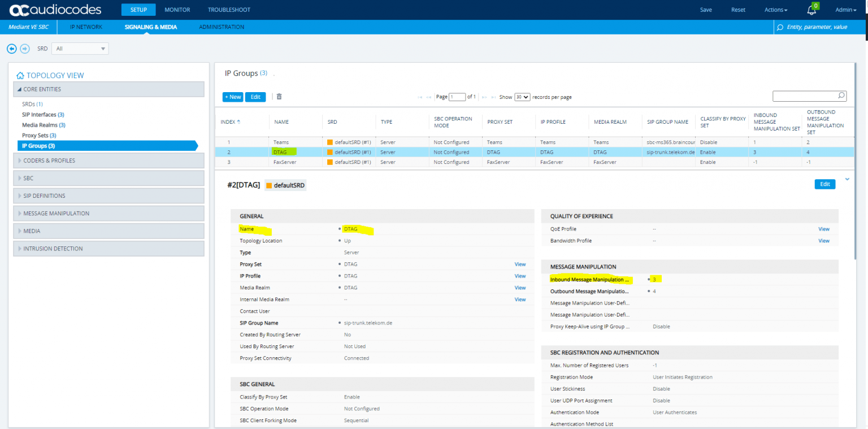Expand the Coders & Profiles section

tap(109, 161)
